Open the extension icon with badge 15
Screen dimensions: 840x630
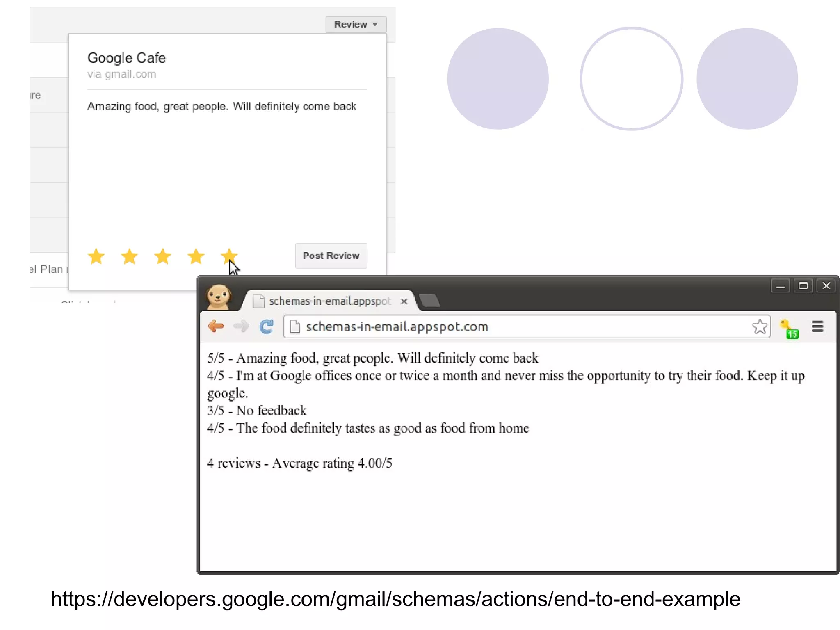790,329
